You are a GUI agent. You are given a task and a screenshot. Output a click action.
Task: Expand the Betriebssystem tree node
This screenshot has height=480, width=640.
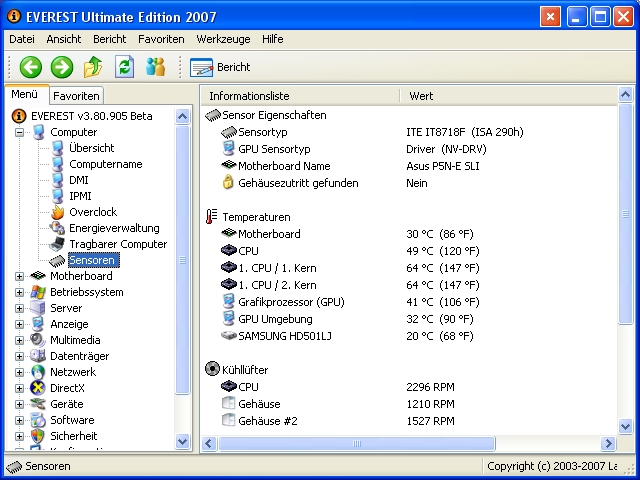point(19,292)
